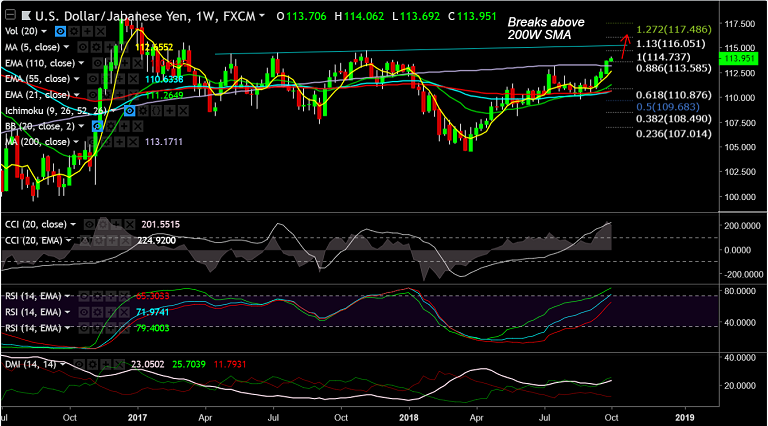Open settings gear for Ichimoku indicator
The height and width of the screenshot is (426, 768).
tap(143, 111)
